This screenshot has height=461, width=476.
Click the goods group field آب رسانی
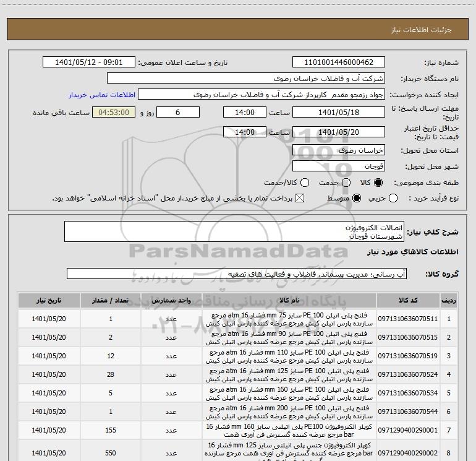click(x=237, y=274)
